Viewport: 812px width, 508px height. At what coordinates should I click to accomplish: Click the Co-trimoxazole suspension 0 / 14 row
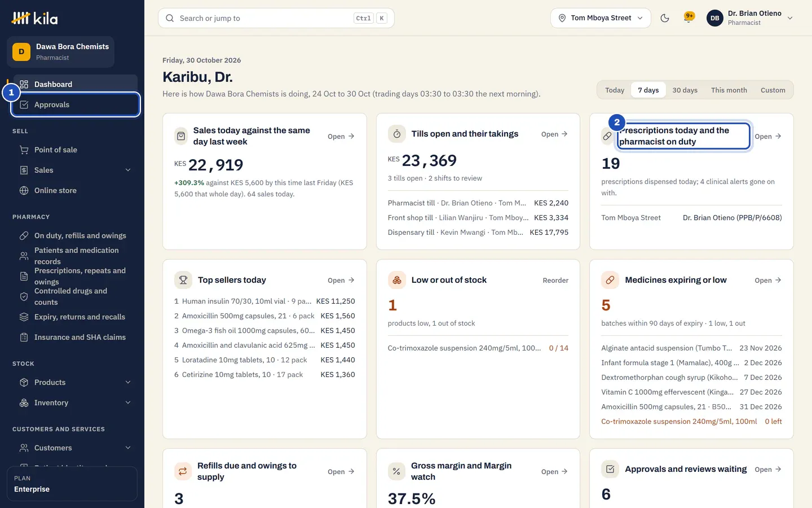478,348
